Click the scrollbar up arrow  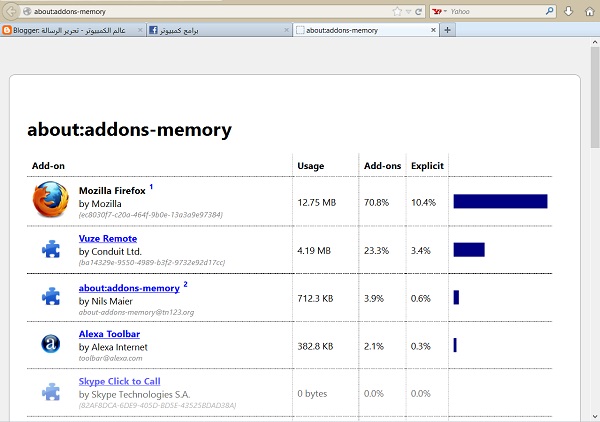coord(595,42)
